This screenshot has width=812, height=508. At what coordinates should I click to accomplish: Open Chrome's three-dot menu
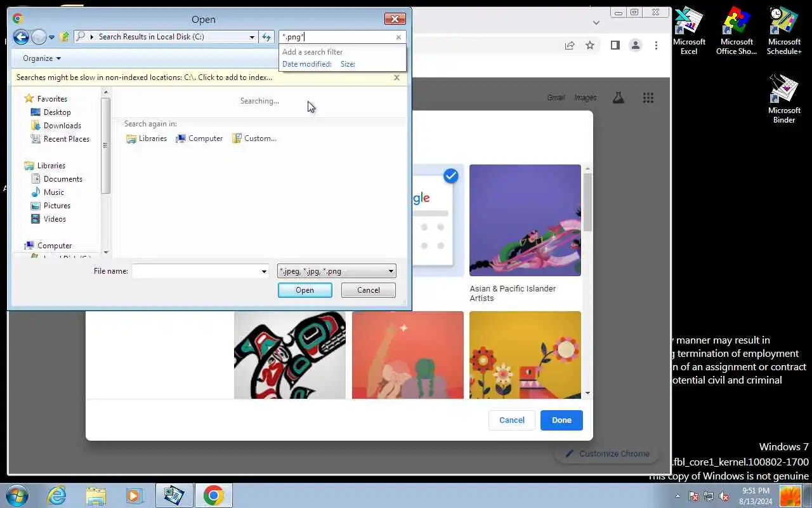click(x=656, y=45)
